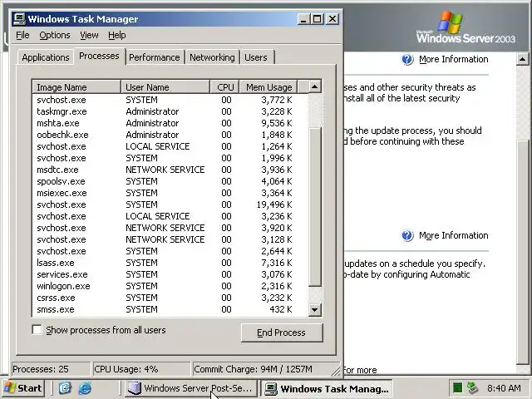Launch Internet Explorer from quick launch
The width and height of the screenshot is (532, 399).
click(85, 388)
